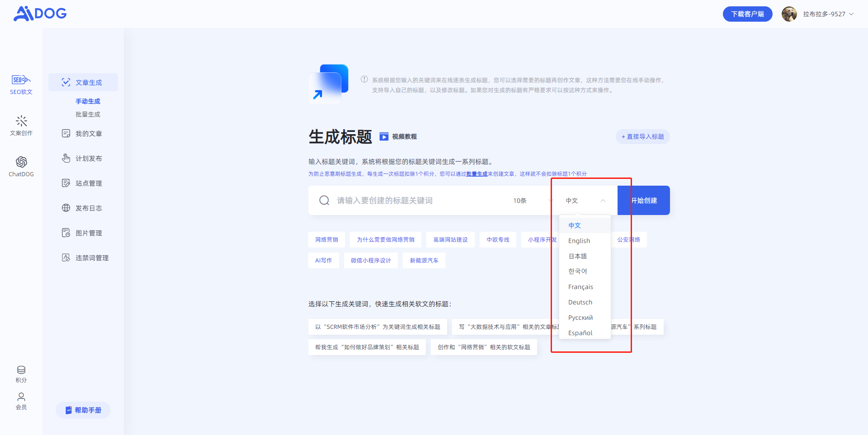Click the 文章生成 menu icon

pos(66,82)
